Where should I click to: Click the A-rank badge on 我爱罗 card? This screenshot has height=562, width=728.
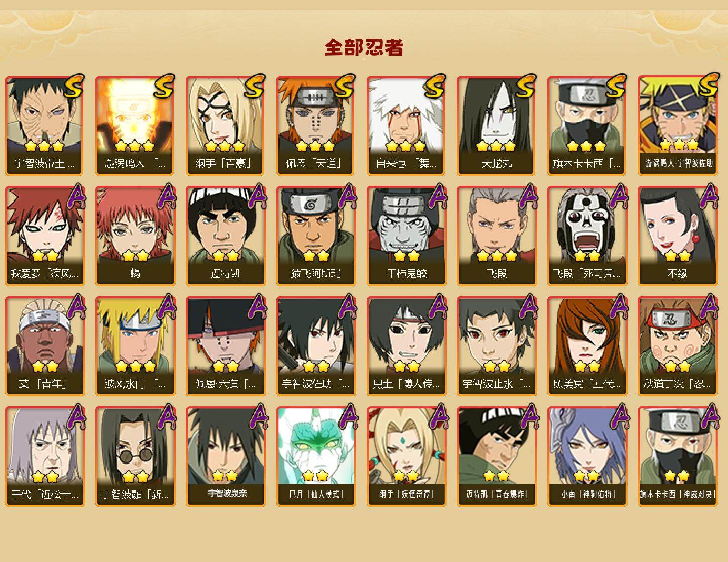(x=75, y=196)
